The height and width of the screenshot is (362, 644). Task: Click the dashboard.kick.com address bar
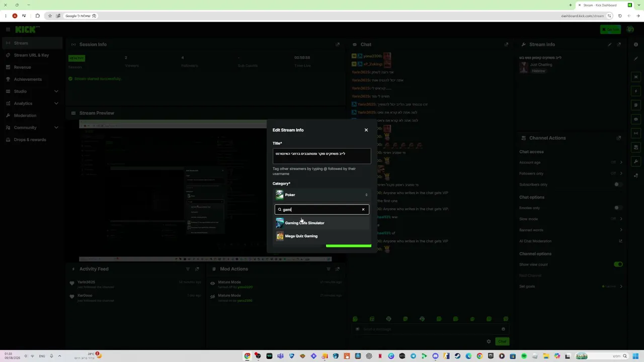[582, 16]
